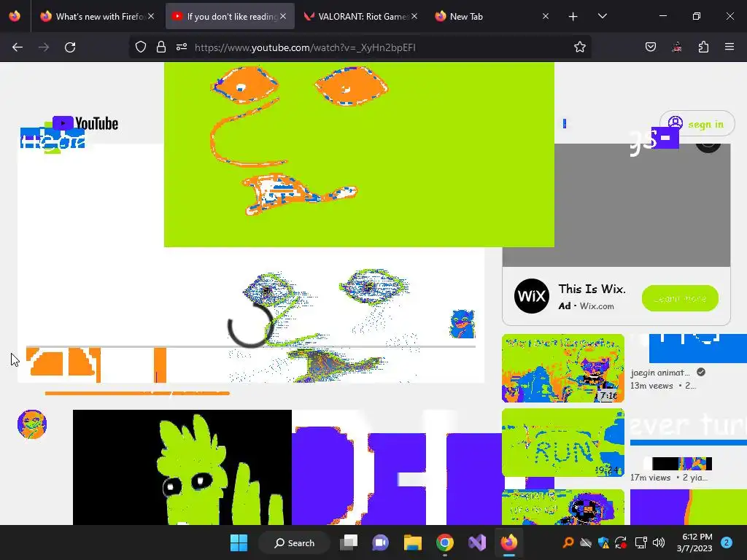
Task: Open File Explorer from taskbar
Action: [413, 542]
